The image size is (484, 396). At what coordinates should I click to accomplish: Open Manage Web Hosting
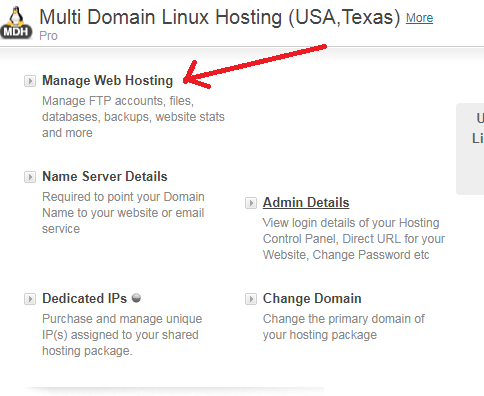[x=107, y=81]
